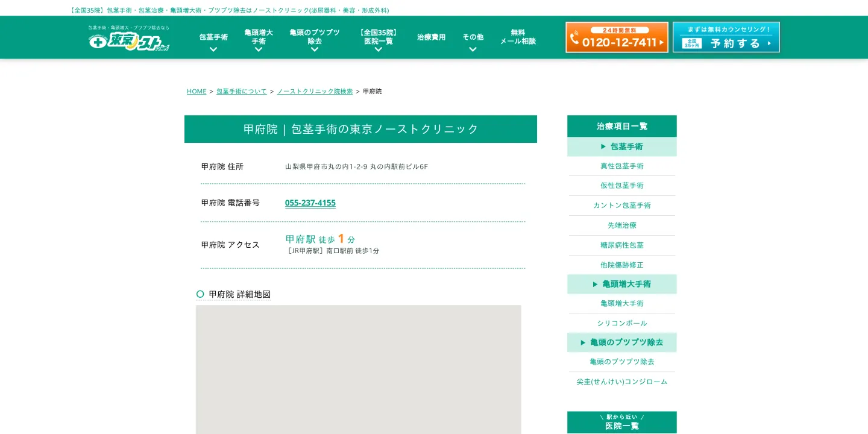The height and width of the screenshot is (434, 868).
Task: Open 先端治療 in the sidebar
Action: (622, 225)
